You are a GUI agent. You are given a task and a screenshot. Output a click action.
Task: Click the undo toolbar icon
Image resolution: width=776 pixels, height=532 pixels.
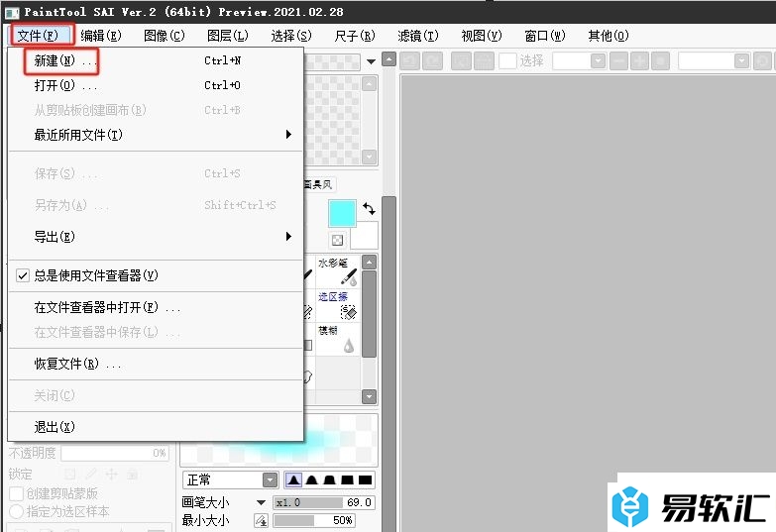tap(410, 60)
